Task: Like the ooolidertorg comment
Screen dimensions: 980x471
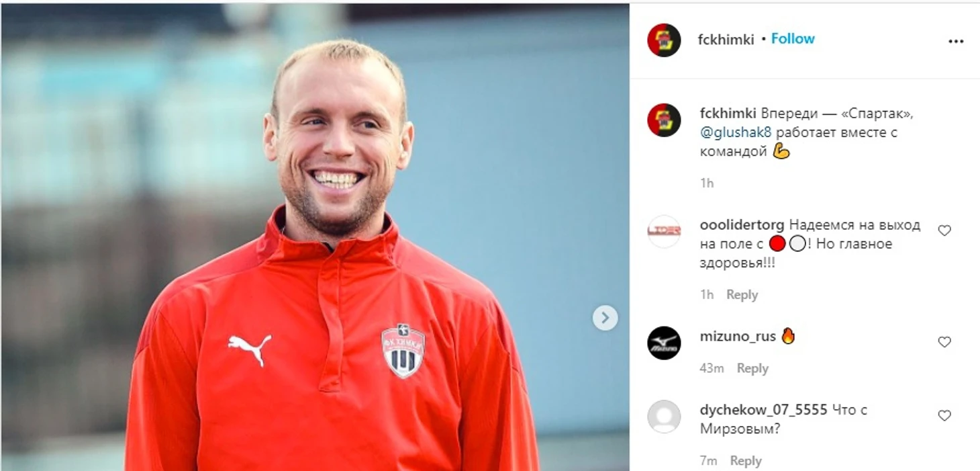Action: [944, 230]
